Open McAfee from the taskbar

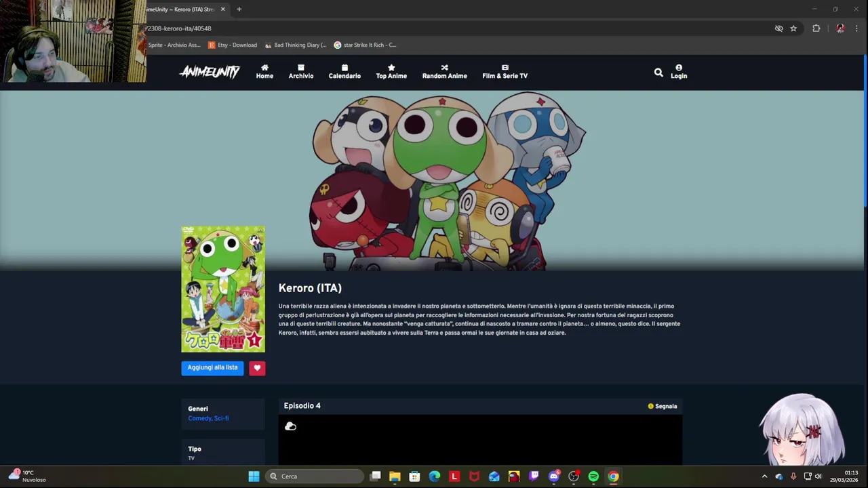coord(474,476)
